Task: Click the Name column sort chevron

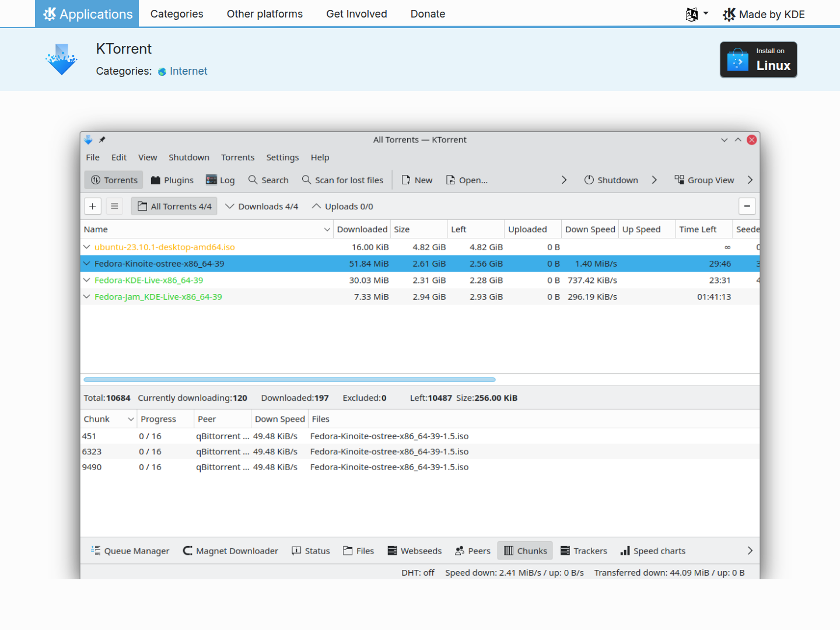Action: (327, 230)
